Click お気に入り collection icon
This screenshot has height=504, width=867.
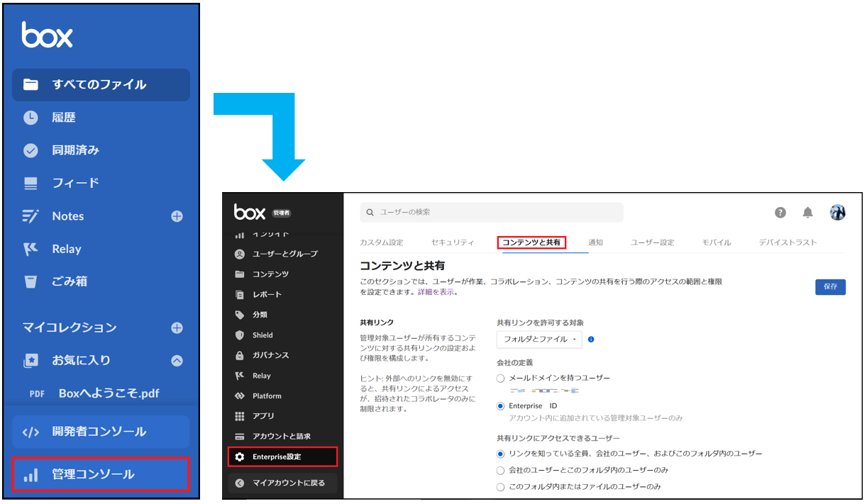pos(31,360)
